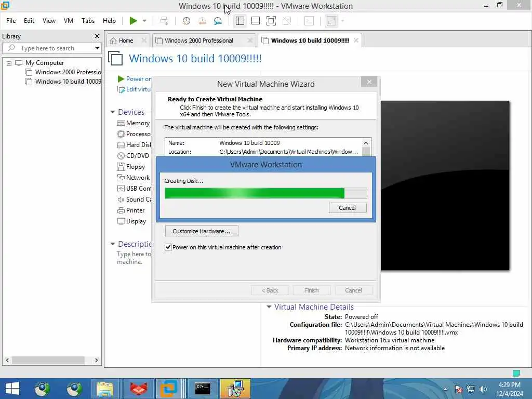
Task: Open the VM menu
Action: 69,21
